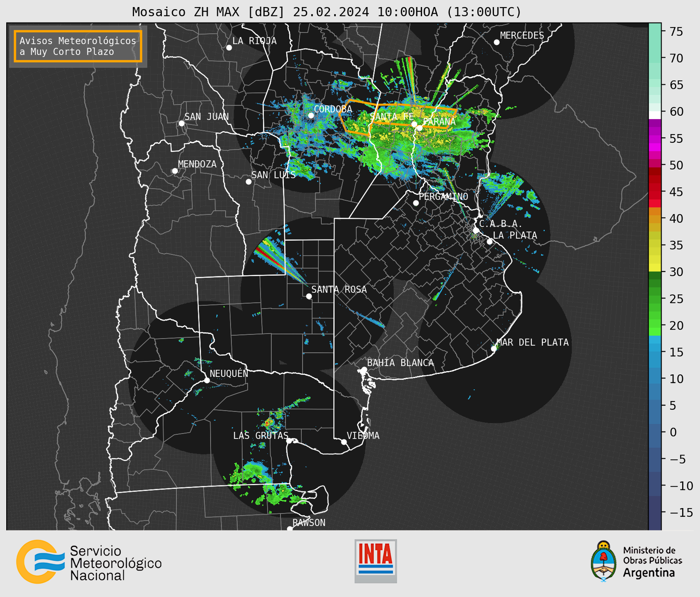700x597 pixels.
Task: Click the BAHÍA BLANCA label text
Action: click(x=400, y=363)
